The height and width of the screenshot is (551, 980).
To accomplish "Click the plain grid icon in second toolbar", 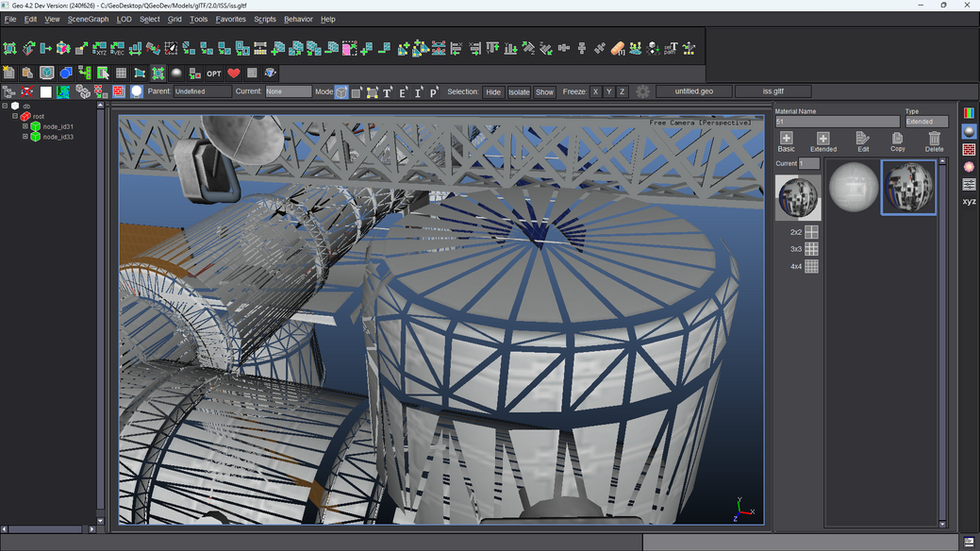I will click(121, 73).
